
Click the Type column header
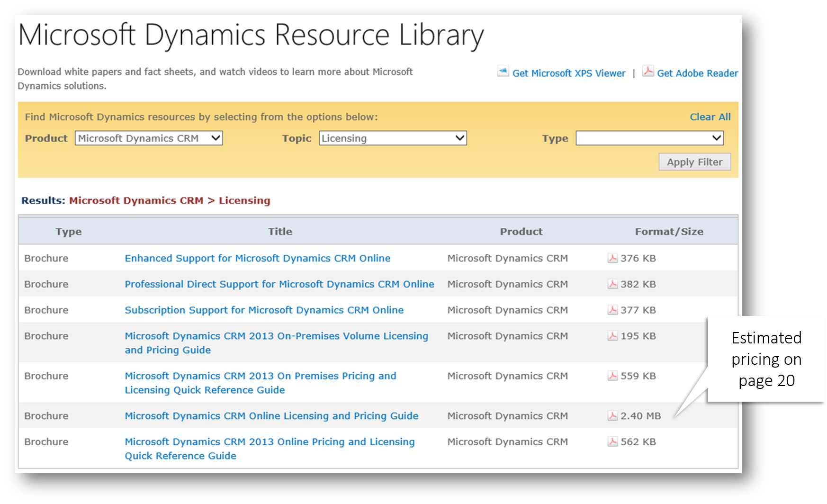tap(69, 232)
